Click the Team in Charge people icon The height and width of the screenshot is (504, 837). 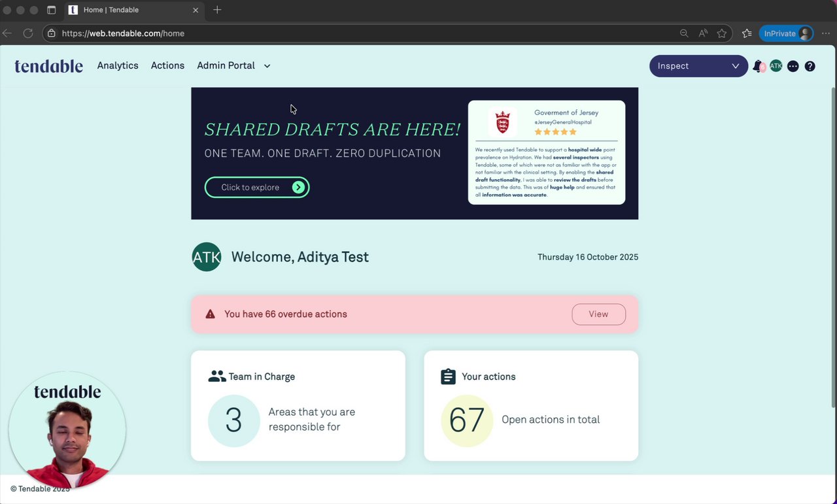point(216,377)
